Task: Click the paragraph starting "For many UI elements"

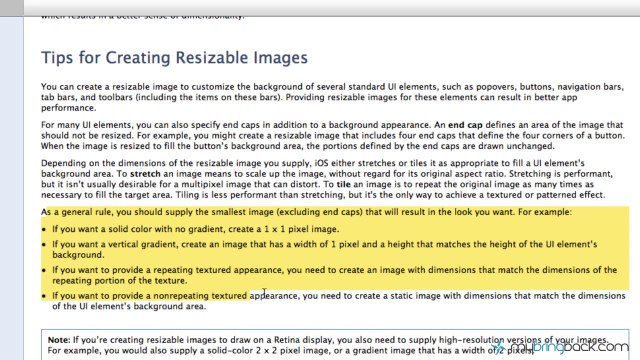Action: pos(333,136)
